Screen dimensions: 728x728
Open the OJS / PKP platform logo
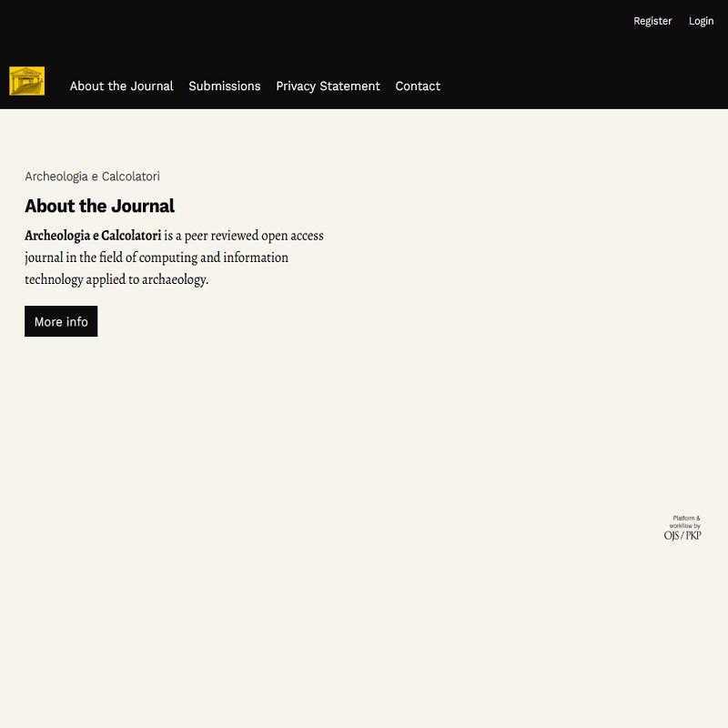pos(682,529)
